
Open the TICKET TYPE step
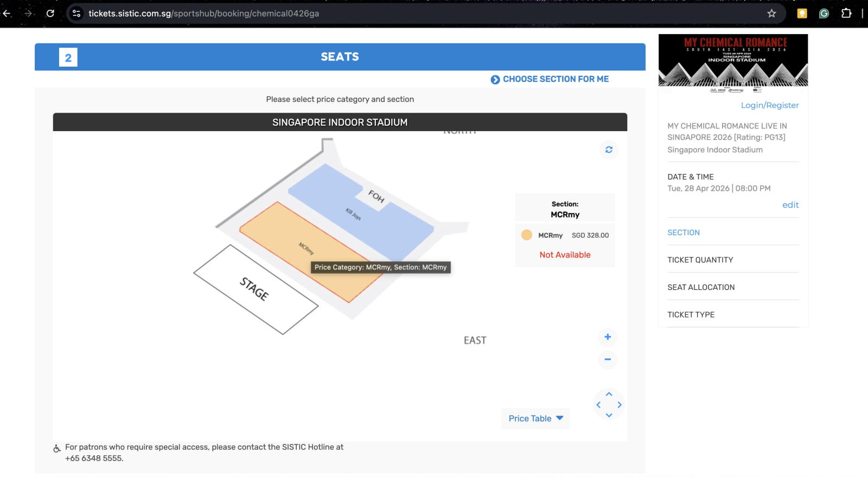pos(691,315)
